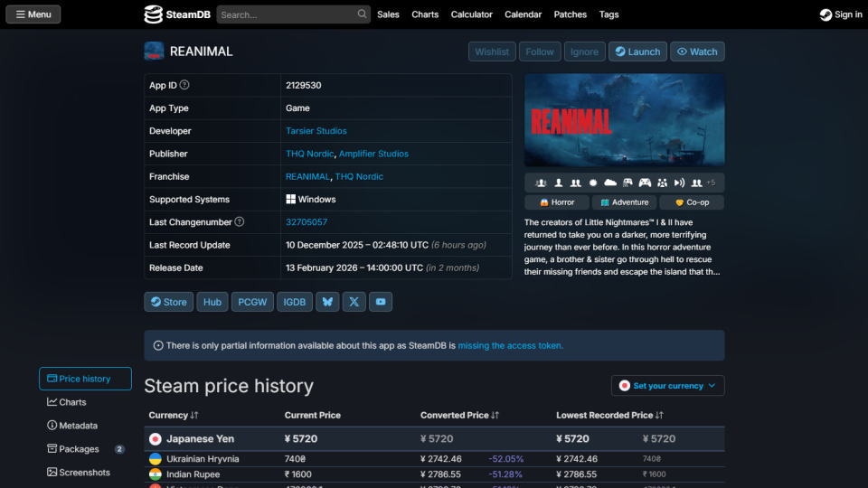868x488 pixels.
Task: Select the Price history sidebar tab
Action: [x=85, y=379]
